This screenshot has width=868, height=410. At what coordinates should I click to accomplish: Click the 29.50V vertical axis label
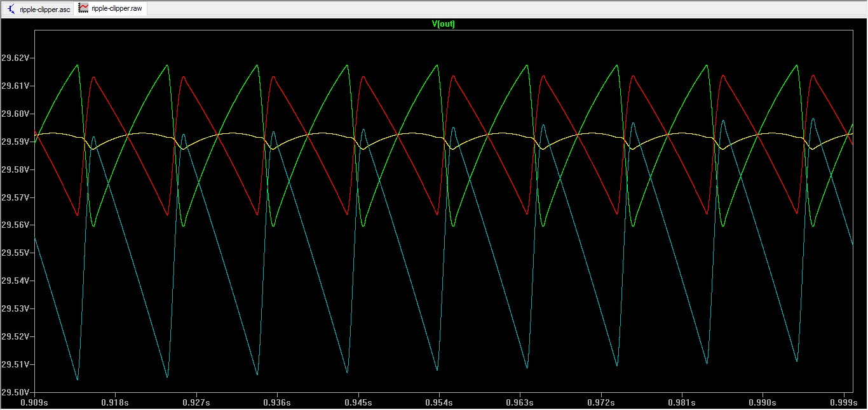point(16,392)
